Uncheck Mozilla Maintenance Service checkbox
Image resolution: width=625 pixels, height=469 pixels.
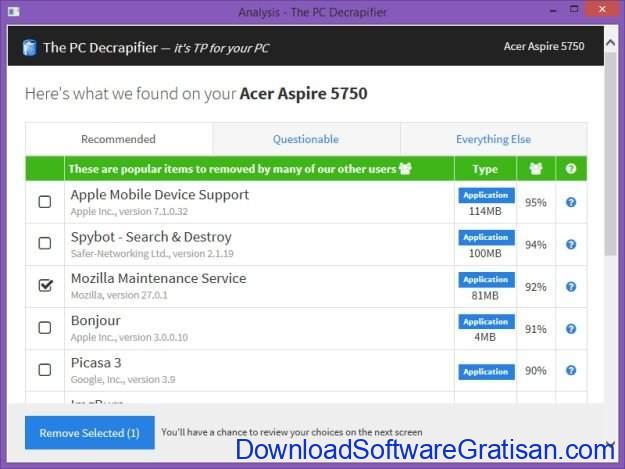point(45,285)
